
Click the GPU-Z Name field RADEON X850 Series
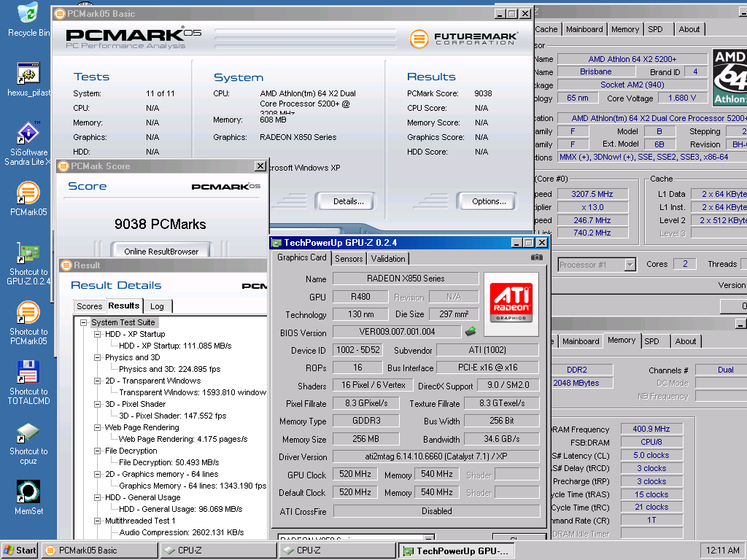tap(406, 278)
